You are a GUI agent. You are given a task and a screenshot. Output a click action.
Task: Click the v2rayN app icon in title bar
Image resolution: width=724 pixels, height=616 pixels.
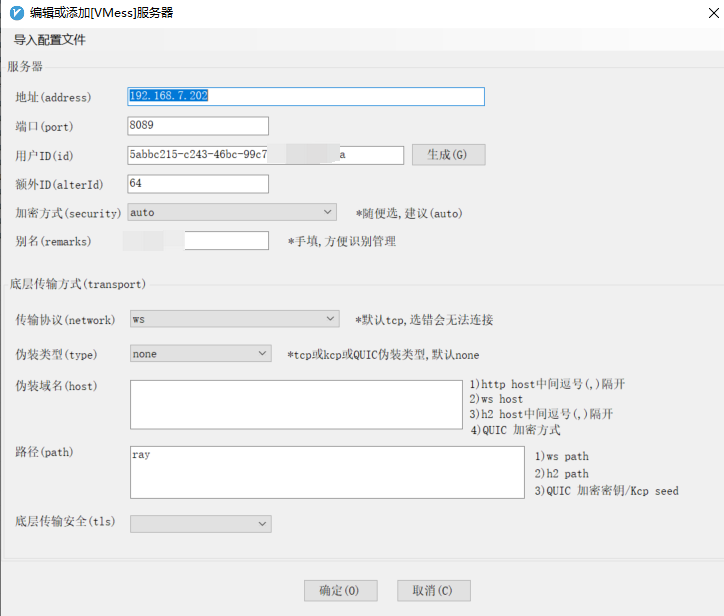point(17,13)
